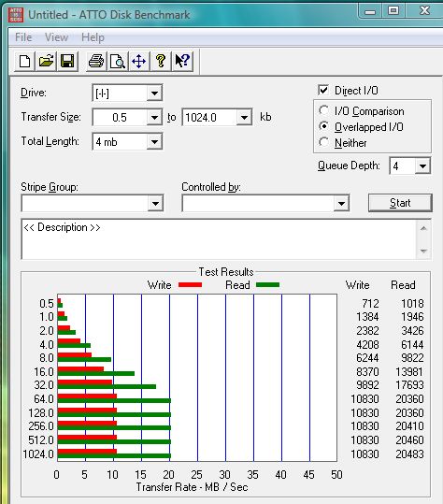Click the Start button to run benchmark
The image size is (443, 504).
[x=400, y=203]
